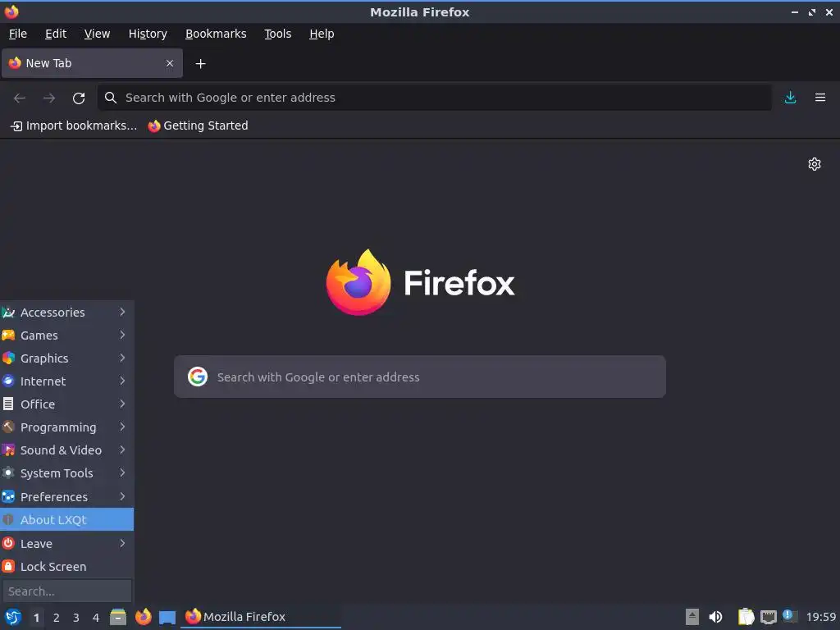The image size is (840, 630).
Task: Expand the Accessories submenu arrow
Action: pos(123,312)
